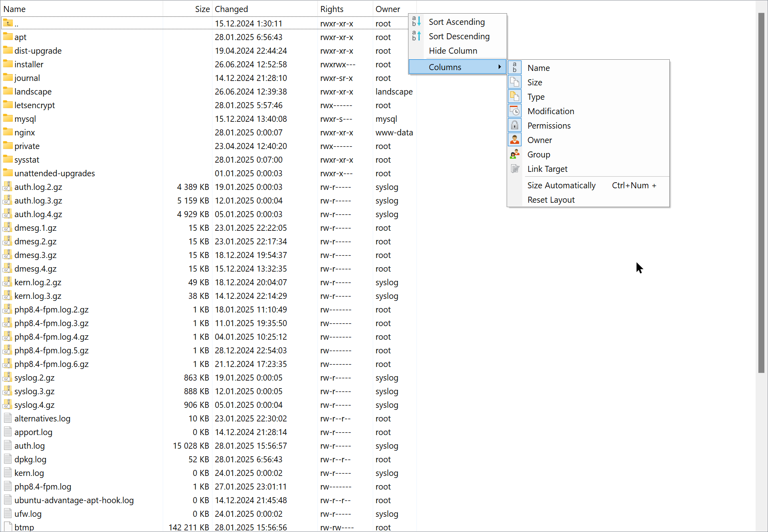The image size is (768, 532).
Task: Click the Permissions padlock icon
Action: 515,125
